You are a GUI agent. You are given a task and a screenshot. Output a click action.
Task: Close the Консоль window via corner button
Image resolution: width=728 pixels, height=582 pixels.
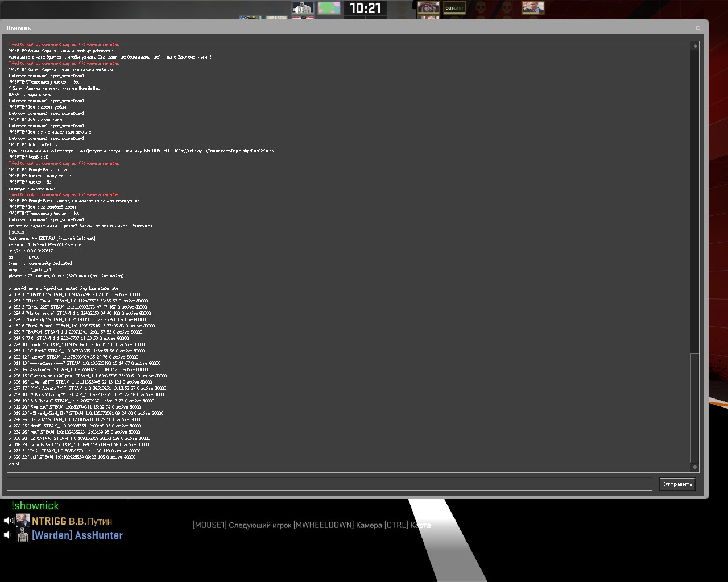[x=698, y=28]
